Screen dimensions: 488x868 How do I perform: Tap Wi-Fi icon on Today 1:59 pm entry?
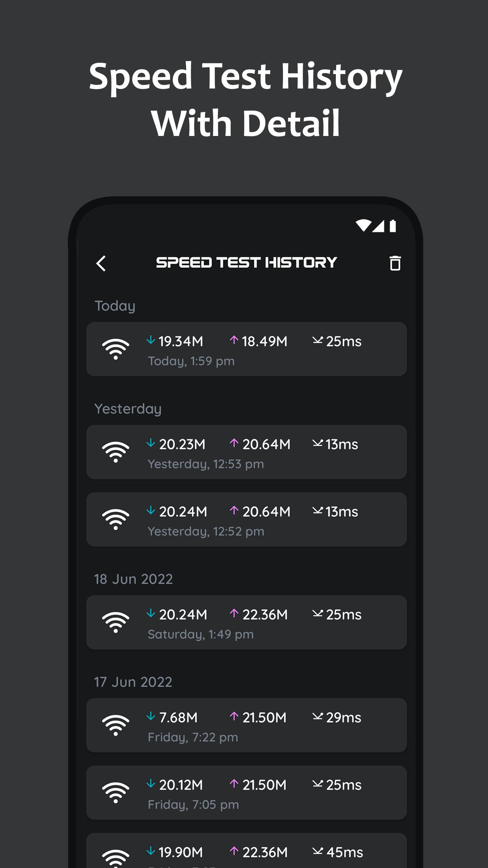coord(116,349)
